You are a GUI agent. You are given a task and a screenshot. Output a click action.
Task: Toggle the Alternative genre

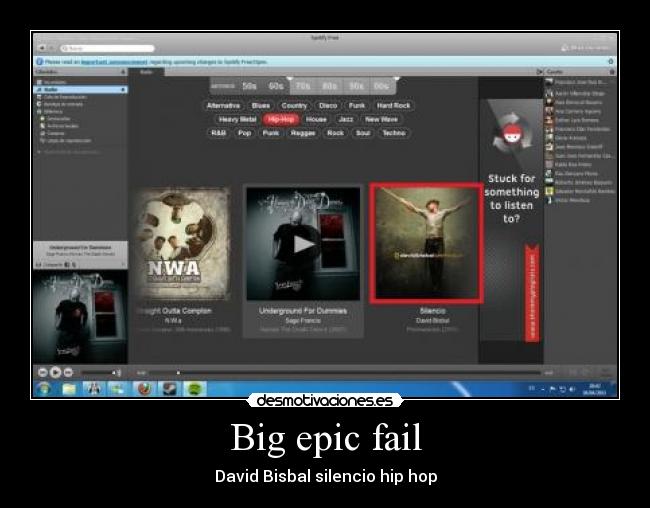tap(223, 106)
